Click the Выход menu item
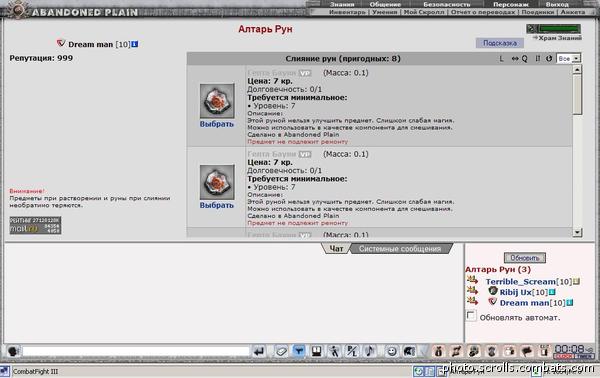This screenshot has width=600, height=378. 557,4
